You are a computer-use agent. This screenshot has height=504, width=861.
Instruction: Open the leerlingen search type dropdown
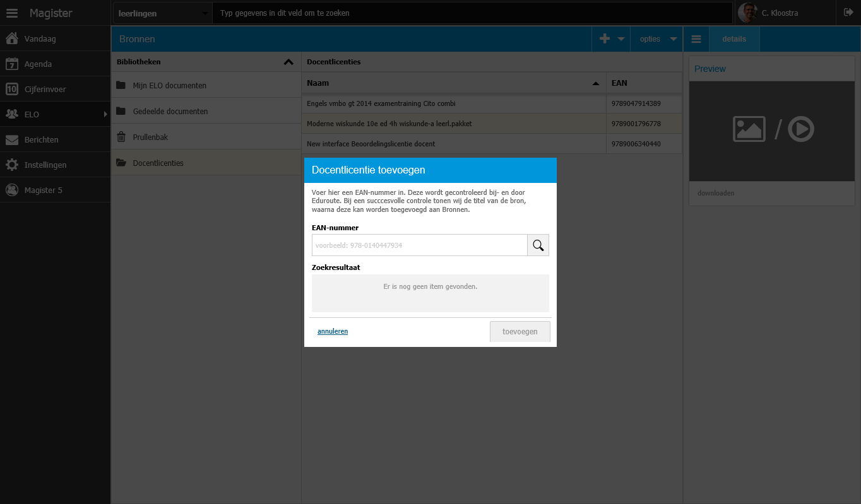pyautogui.click(x=163, y=13)
